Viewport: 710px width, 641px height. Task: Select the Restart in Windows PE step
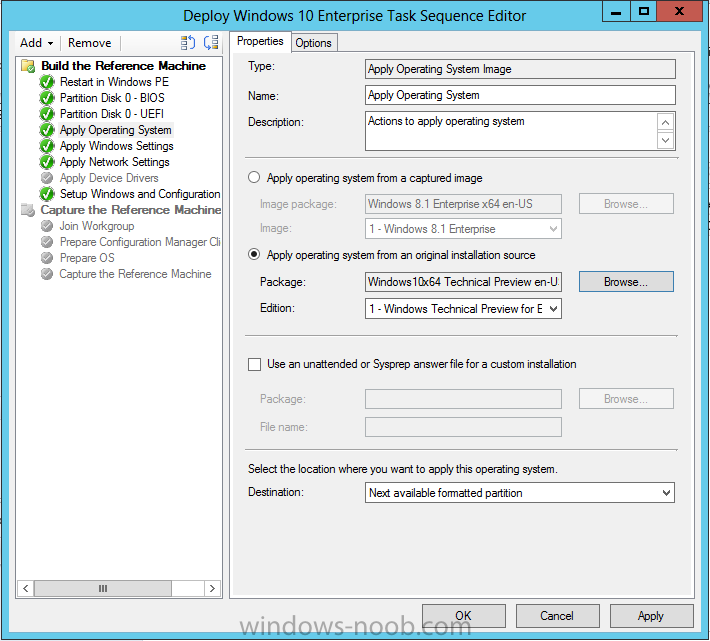coord(114,82)
